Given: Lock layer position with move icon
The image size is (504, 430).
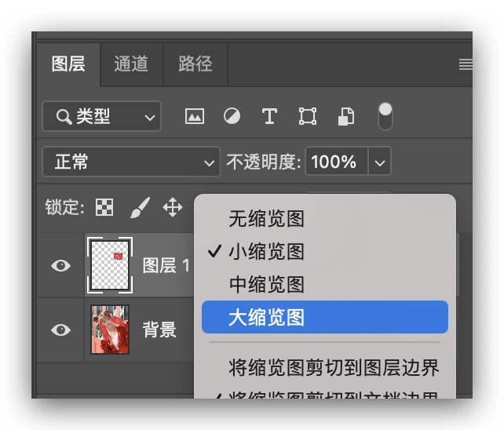Looking at the screenshot, I should click(x=172, y=207).
